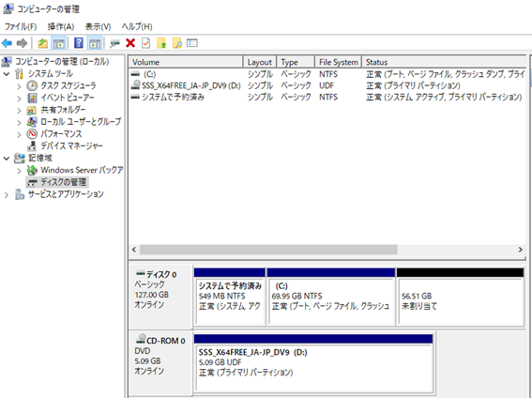This screenshot has height=398, width=532.
Task: Click the Back arrow toolbar icon
Action: pyautogui.click(x=7, y=43)
